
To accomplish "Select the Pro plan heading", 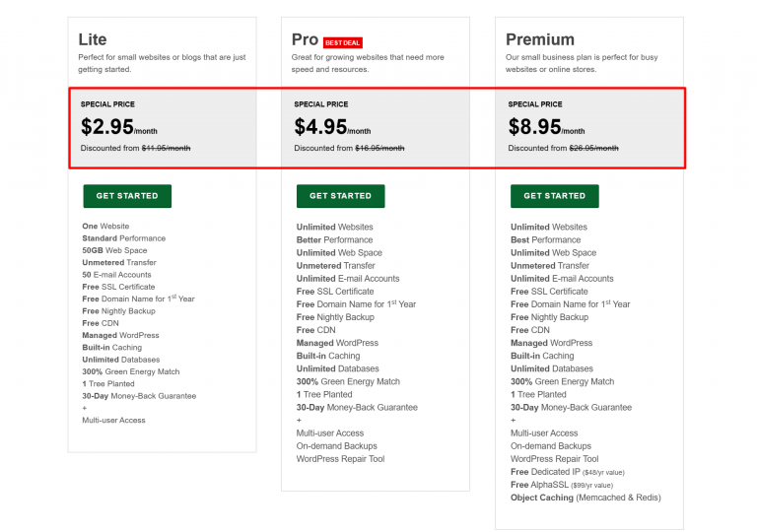I will (305, 39).
